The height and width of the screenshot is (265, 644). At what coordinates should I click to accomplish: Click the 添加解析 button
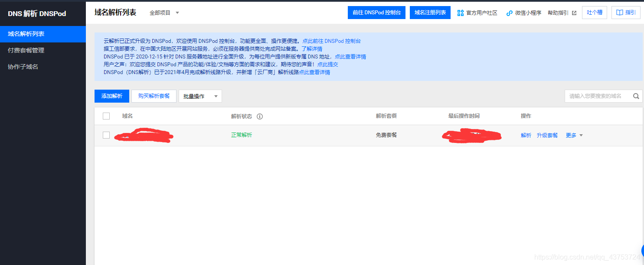click(112, 96)
